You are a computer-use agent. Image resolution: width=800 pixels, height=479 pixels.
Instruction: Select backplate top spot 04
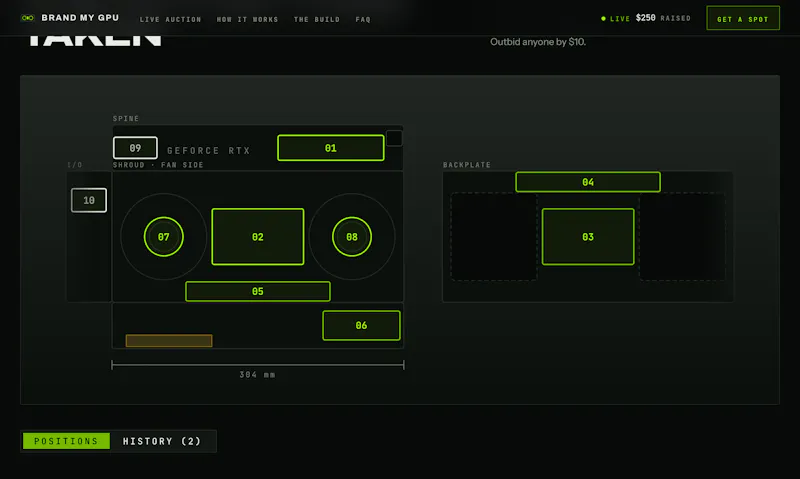point(588,182)
